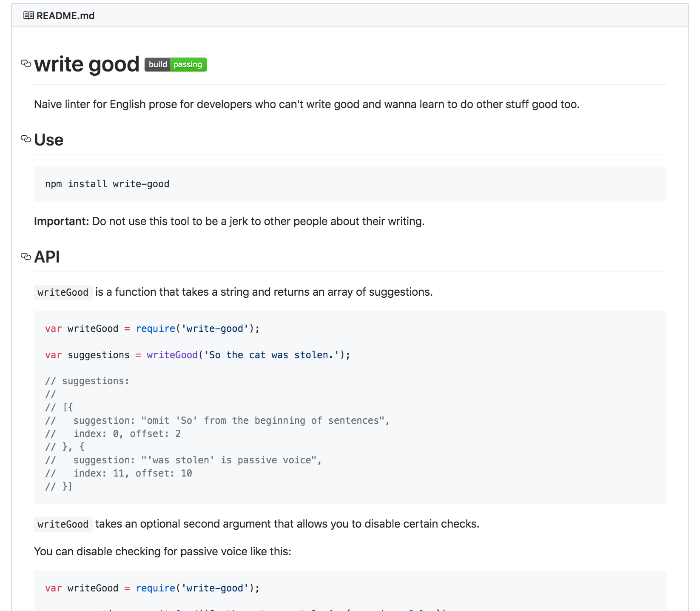The image size is (700, 611).
Task: Open the build passing status badge
Action: coord(176,65)
